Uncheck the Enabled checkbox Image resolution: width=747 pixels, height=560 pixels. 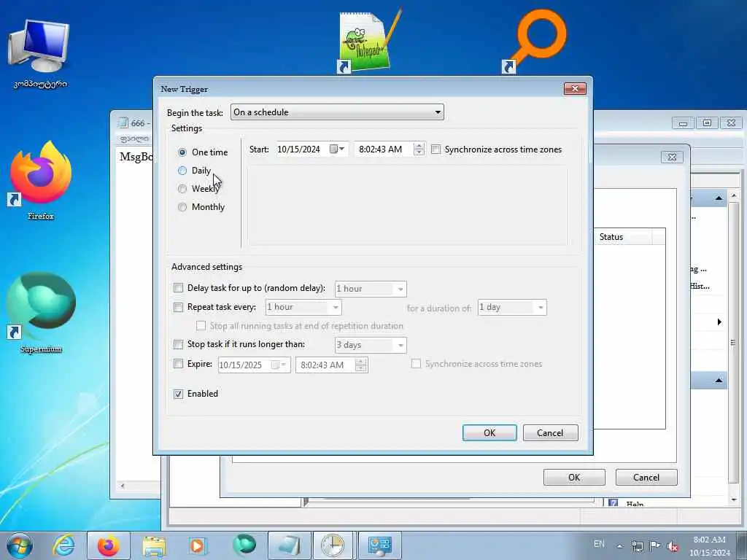178,394
